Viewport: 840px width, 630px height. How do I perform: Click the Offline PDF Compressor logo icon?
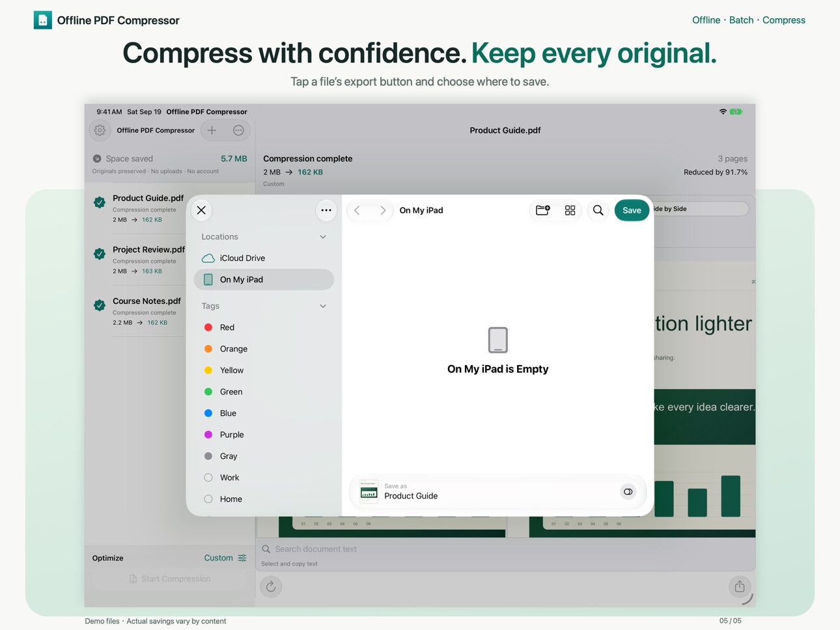(x=43, y=20)
